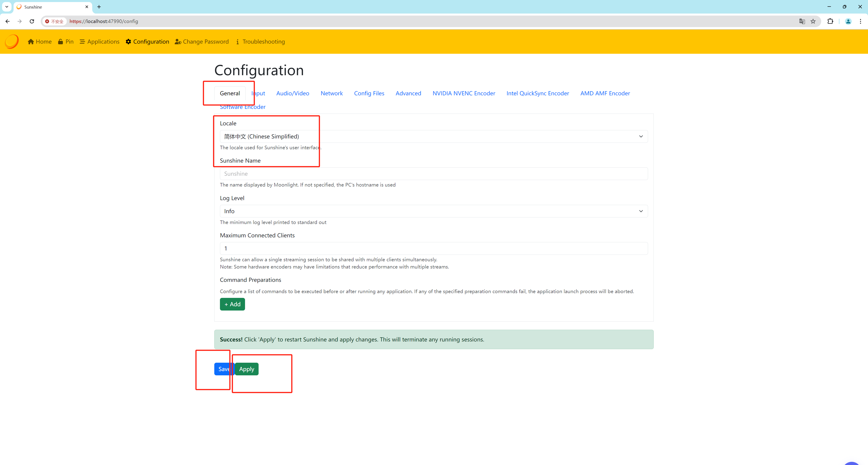868x465 pixels.
Task: Select the General tab
Action: coord(230,93)
